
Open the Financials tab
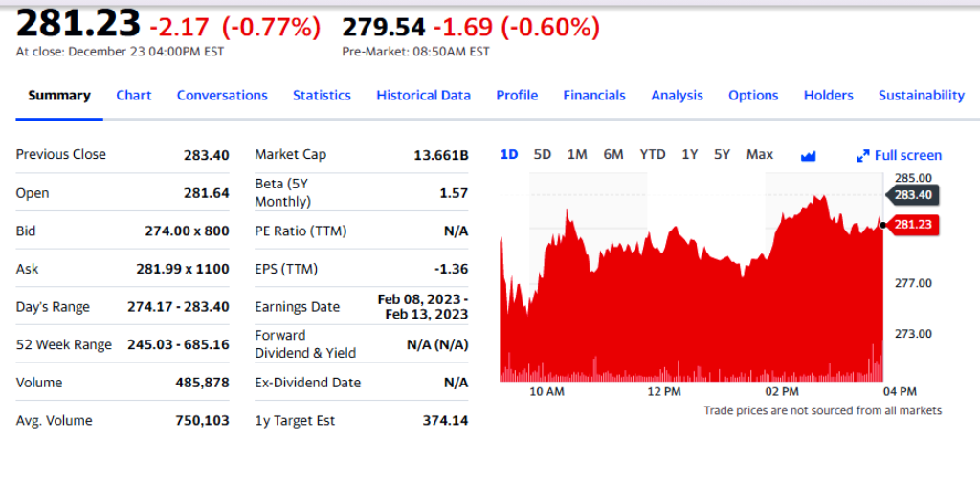(594, 96)
